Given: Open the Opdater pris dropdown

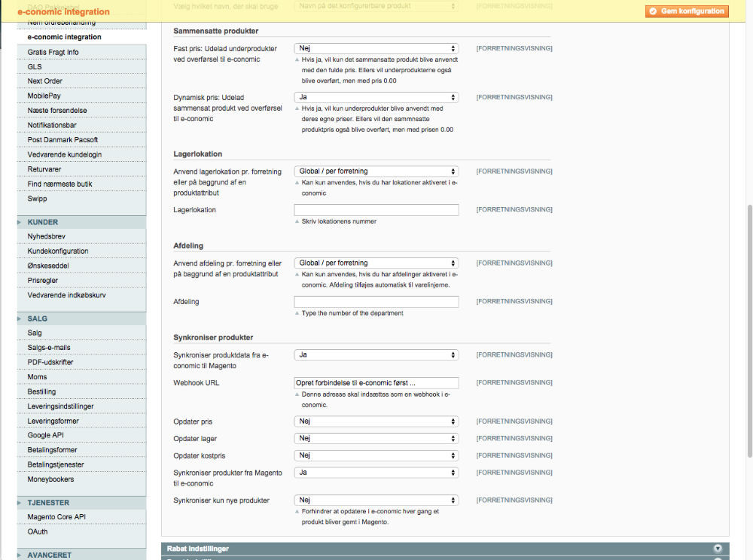Looking at the screenshot, I should pos(374,422).
